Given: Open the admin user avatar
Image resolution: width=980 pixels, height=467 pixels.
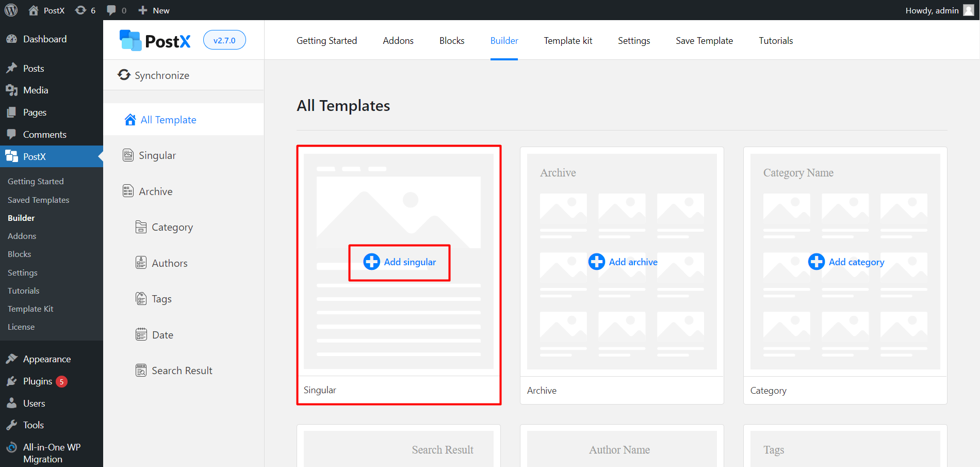Looking at the screenshot, I should (969, 10).
